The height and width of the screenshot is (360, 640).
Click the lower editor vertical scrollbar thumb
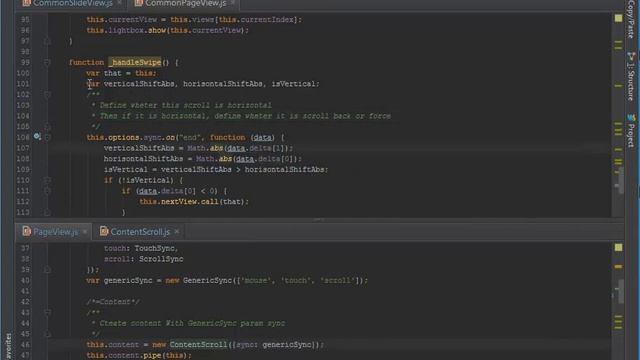coord(620,291)
